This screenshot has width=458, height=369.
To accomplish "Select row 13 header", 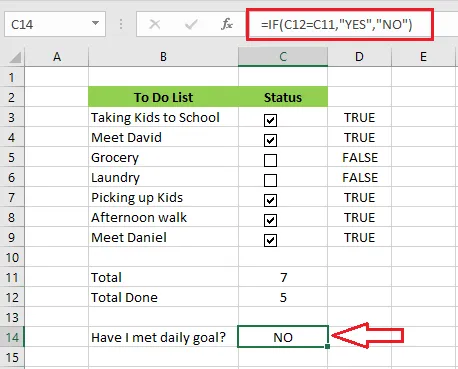I will 12,317.
